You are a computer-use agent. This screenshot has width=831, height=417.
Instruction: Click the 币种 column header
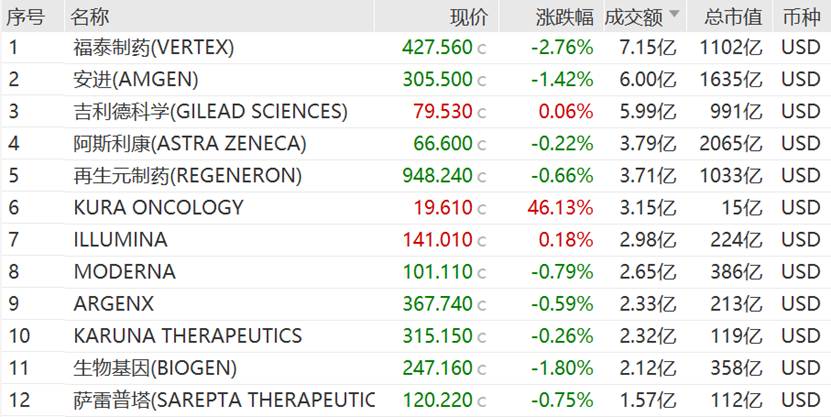[800, 16]
